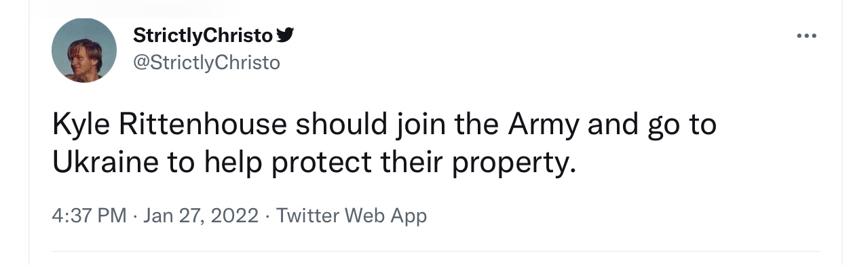
Task: Open the Twitter Web App source link
Action: click(x=352, y=216)
